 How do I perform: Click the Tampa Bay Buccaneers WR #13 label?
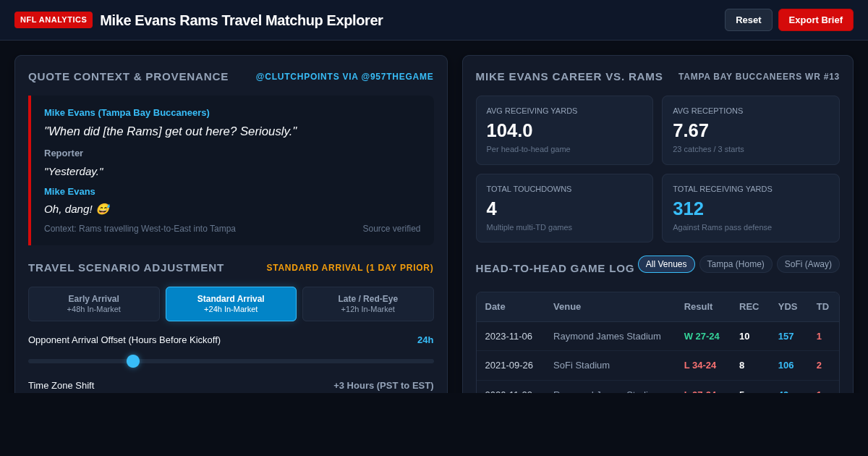tap(759, 77)
